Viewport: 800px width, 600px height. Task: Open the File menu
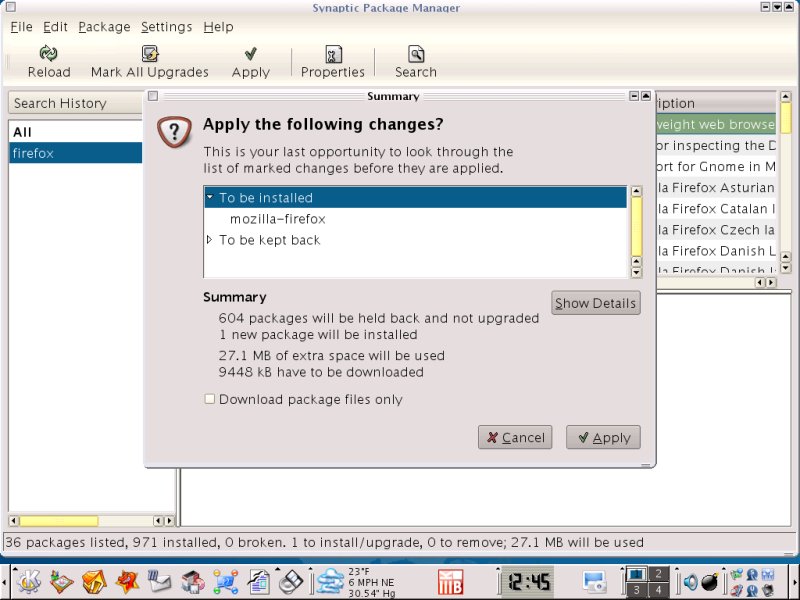[21, 27]
